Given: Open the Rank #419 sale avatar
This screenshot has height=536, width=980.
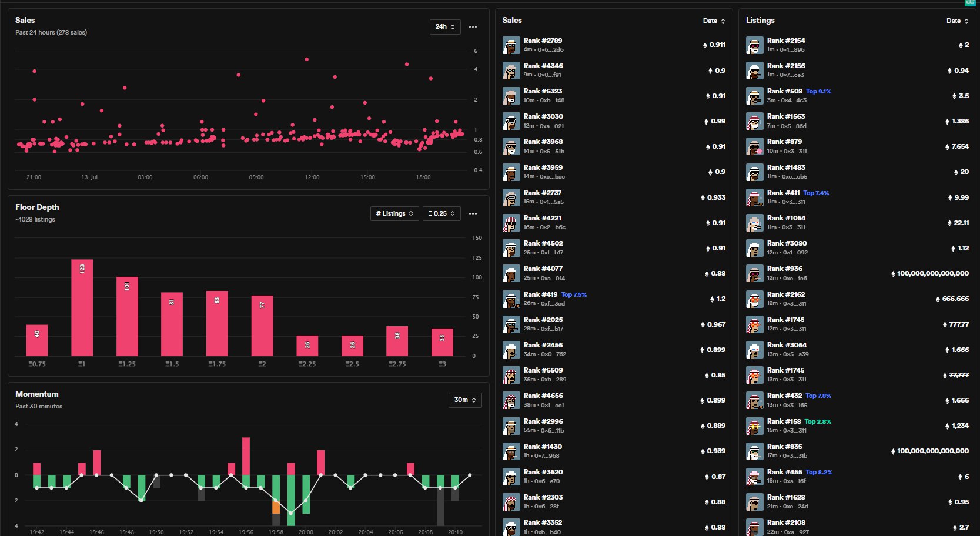Looking at the screenshot, I should [511, 299].
